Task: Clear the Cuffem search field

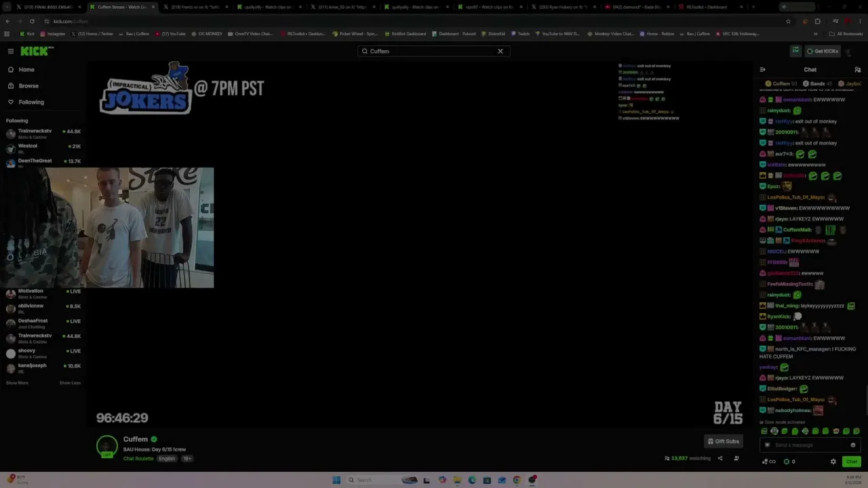Action: coord(500,51)
